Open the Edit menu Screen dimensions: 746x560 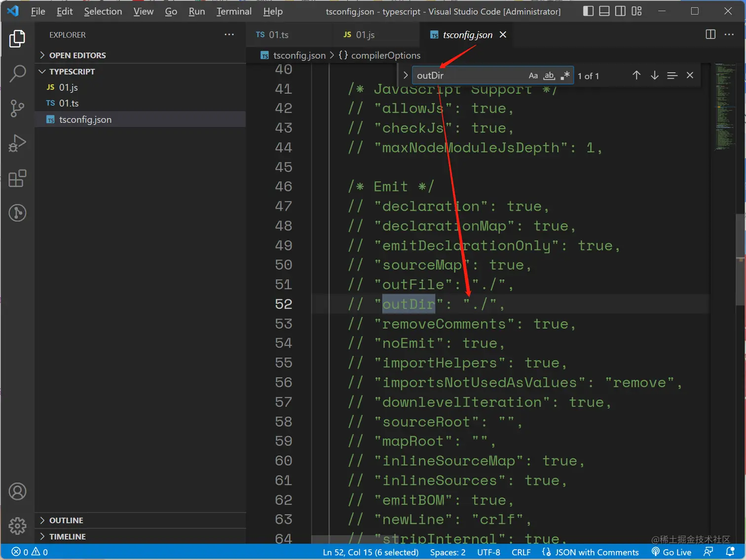(65, 11)
